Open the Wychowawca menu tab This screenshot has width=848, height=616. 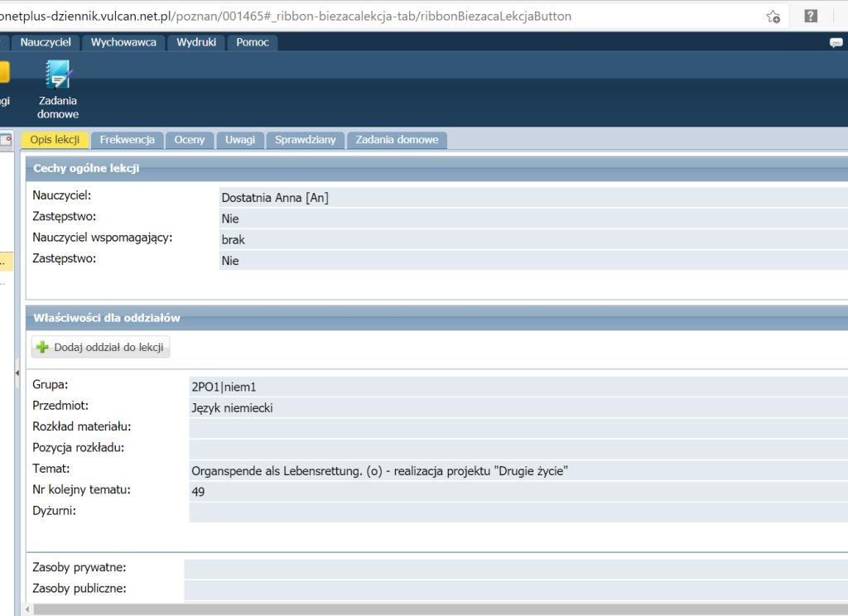pos(123,42)
